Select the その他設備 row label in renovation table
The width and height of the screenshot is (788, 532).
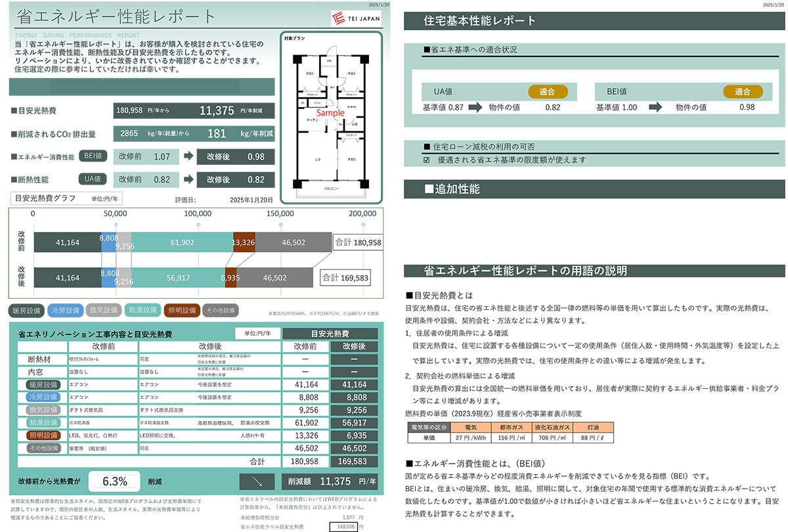pyautogui.click(x=43, y=447)
